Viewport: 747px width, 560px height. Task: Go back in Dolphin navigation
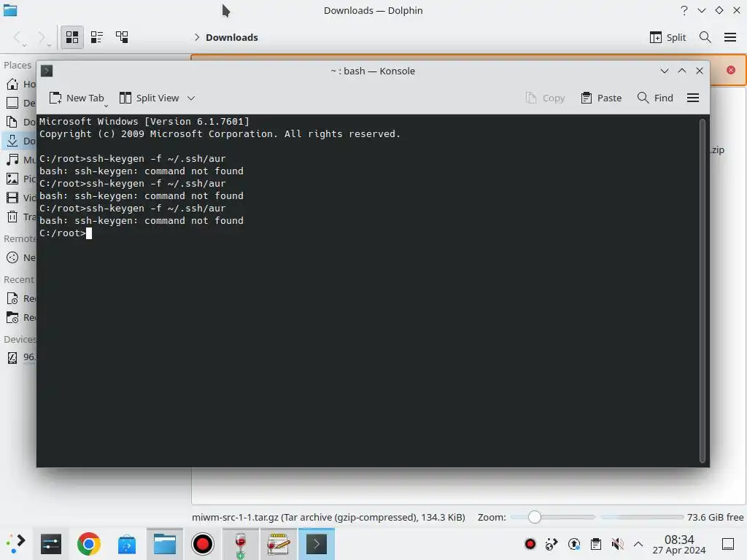click(x=18, y=37)
